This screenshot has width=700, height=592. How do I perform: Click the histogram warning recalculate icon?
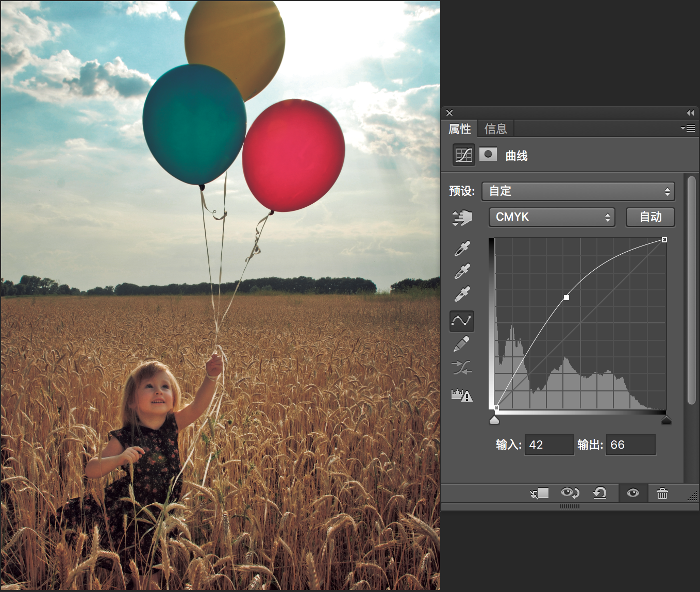(x=462, y=396)
